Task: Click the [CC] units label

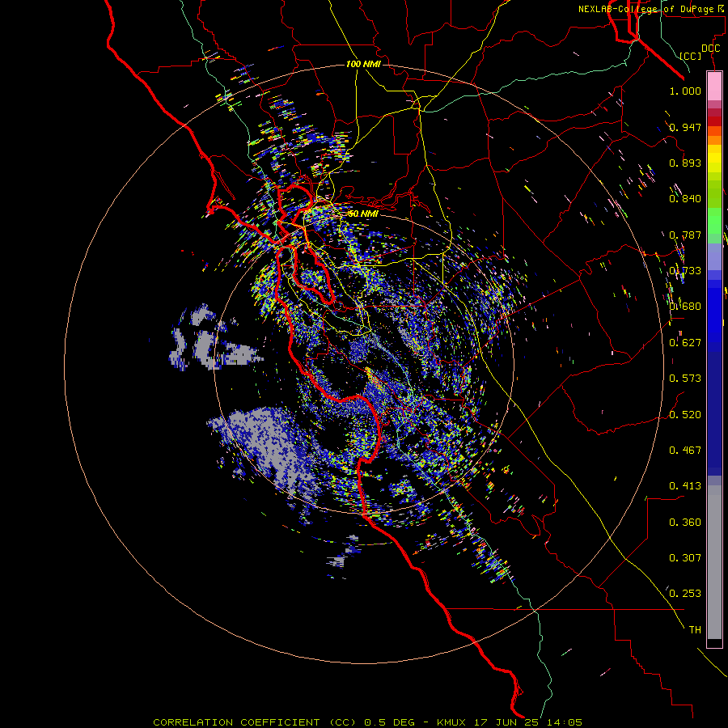Action: click(691, 56)
